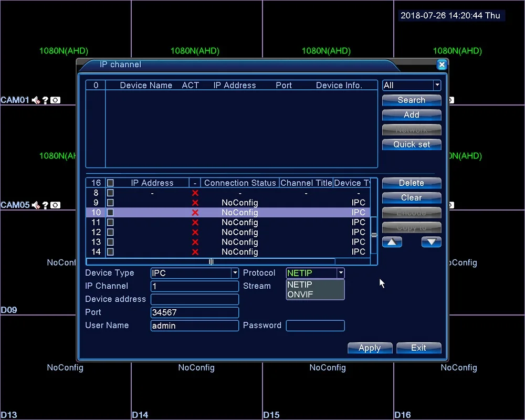Check the box for channel 9

coord(110,203)
